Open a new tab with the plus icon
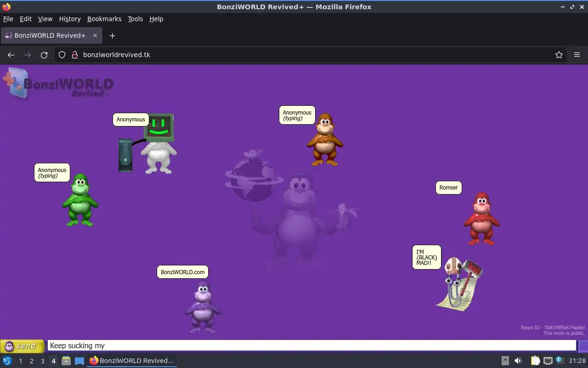This screenshot has height=368, width=588. point(112,35)
